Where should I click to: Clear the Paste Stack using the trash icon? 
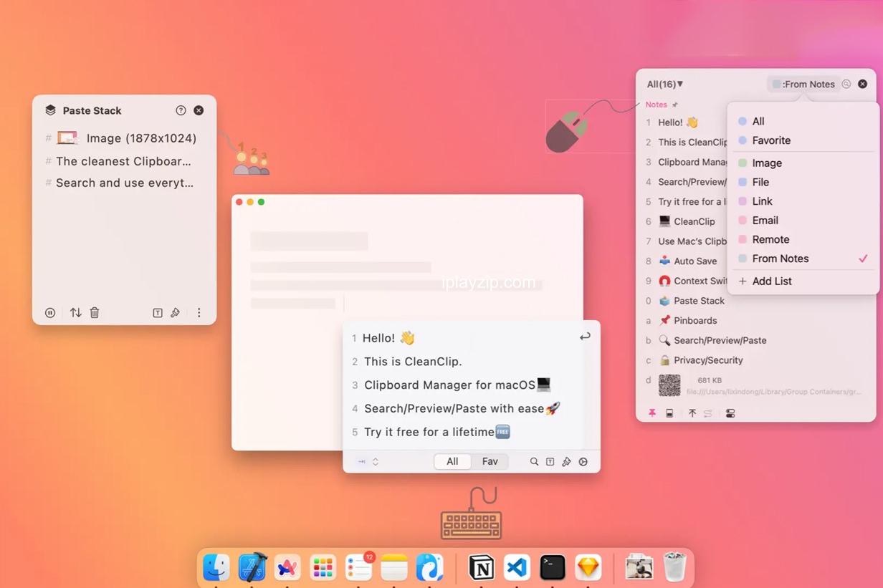(95, 313)
